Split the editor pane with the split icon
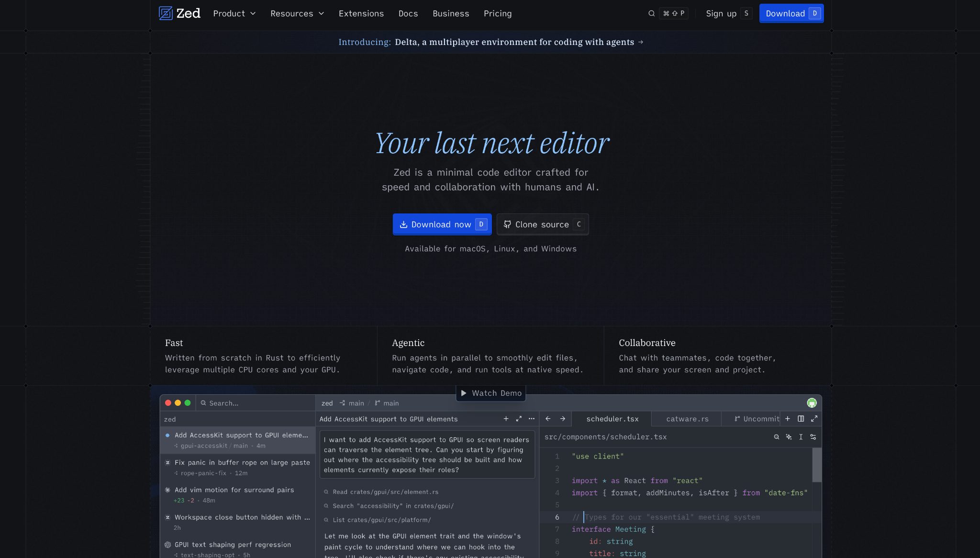This screenshot has height=558, width=980. coord(801,419)
